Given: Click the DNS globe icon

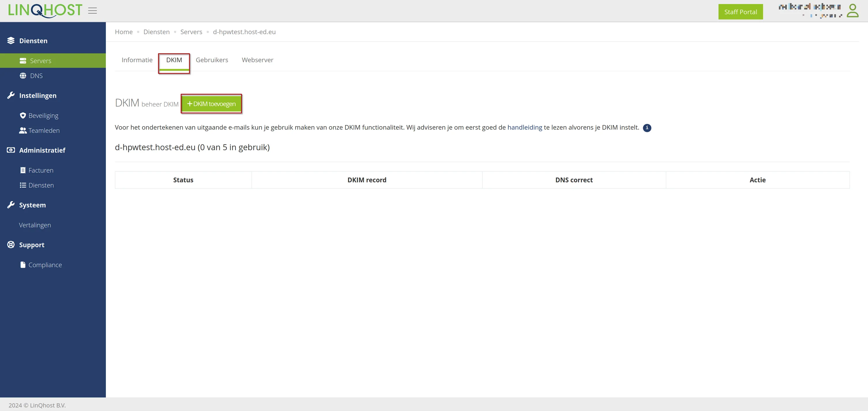Looking at the screenshot, I should 23,76.
